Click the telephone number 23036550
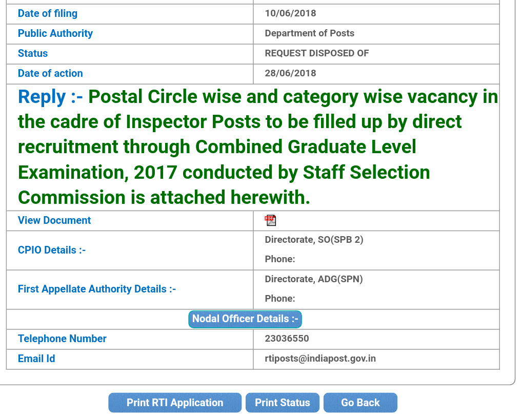The height and width of the screenshot is (420, 522). (287, 339)
